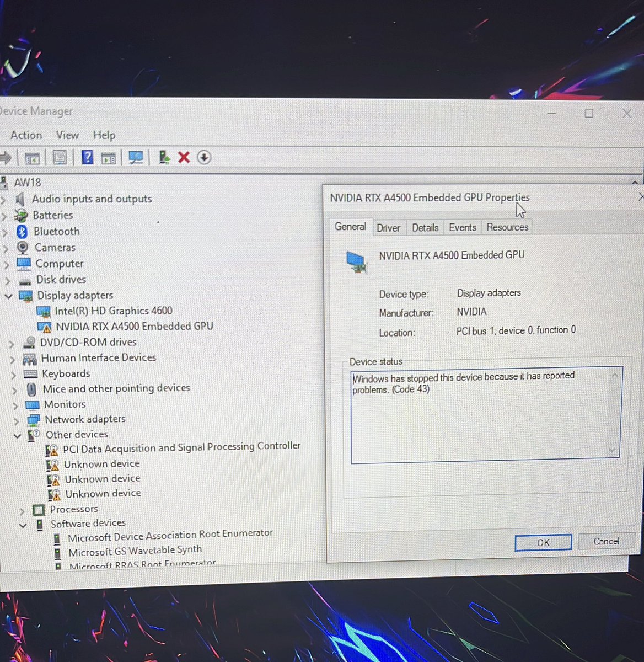Select the Batteries category icon
This screenshot has width=644, height=662.
pyautogui.click(x=21, y=215)
